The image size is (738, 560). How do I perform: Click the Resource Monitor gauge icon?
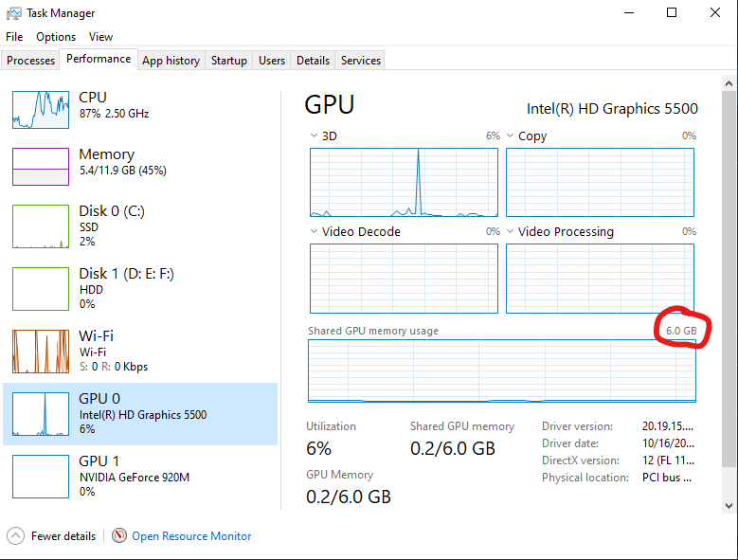[119, 535]
